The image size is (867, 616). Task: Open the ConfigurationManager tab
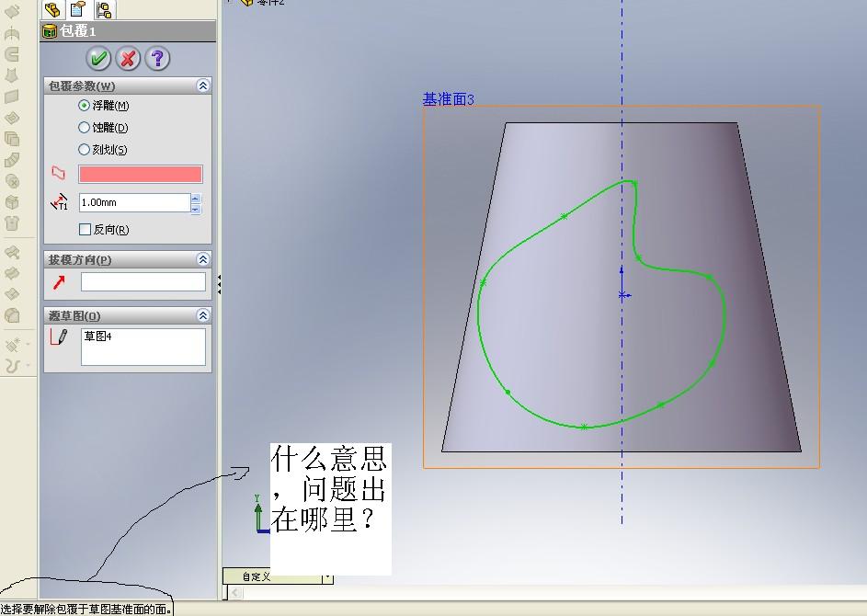[x=103, y=9]
